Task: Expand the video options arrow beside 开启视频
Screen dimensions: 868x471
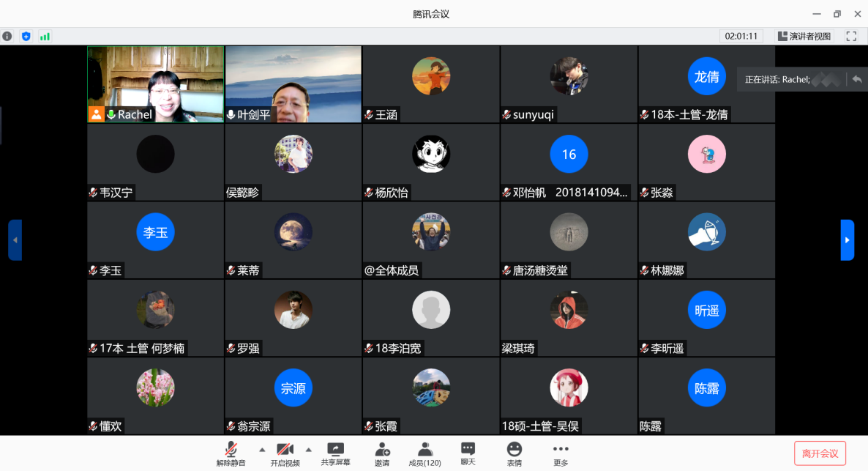Action: point(308,449)
